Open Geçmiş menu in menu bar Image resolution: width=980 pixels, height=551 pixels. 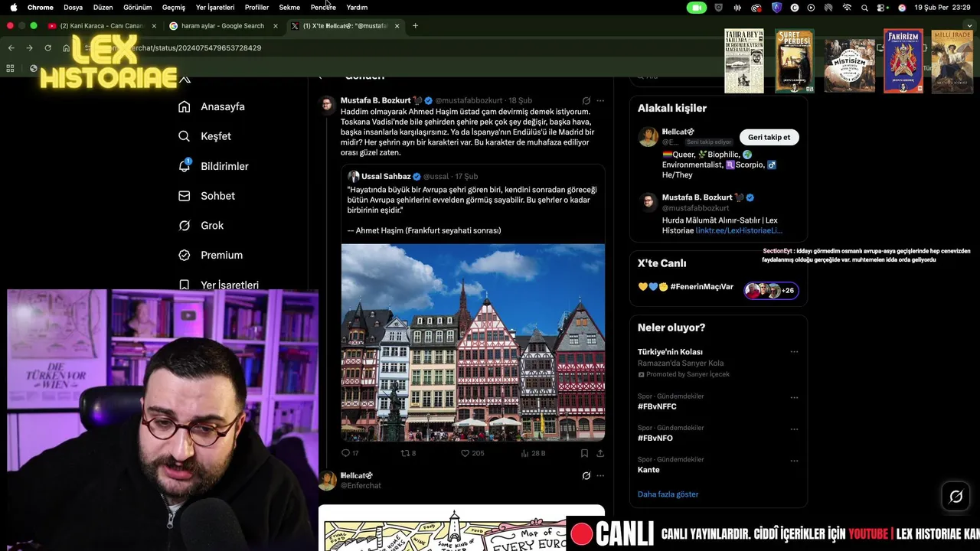(x=174, y=7)
